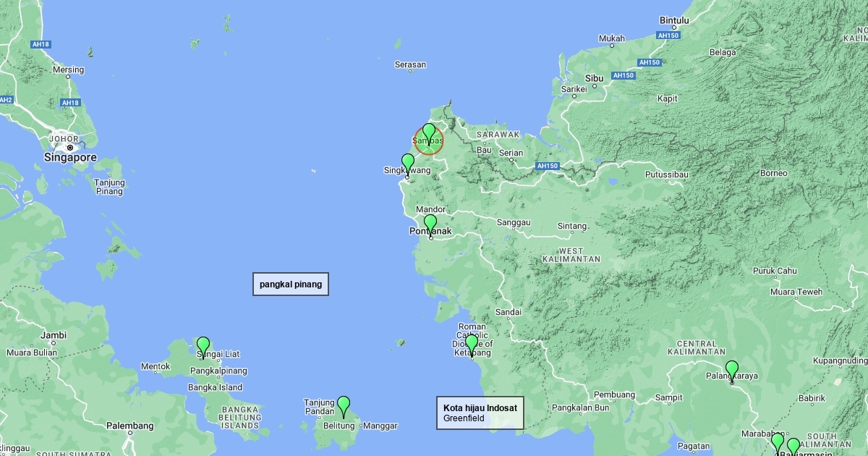868x456 pixels.
Task: Click the Muara Teweh label
Action: 796,292
